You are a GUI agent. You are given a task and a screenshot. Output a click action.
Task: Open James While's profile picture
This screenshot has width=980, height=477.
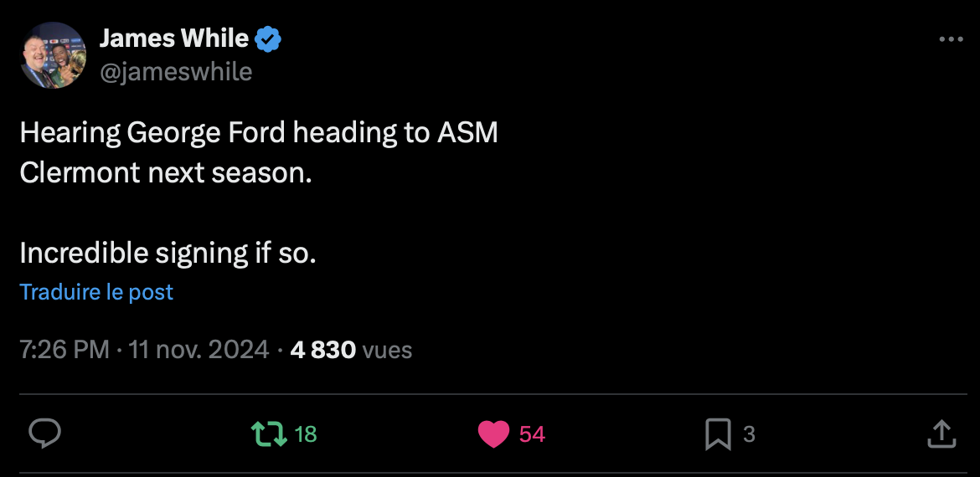click(53, 55)
